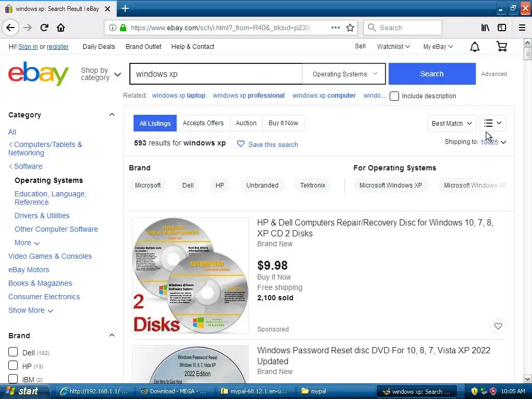Open eBay notifications bell
532x399 pixels.
pos(475,46)
